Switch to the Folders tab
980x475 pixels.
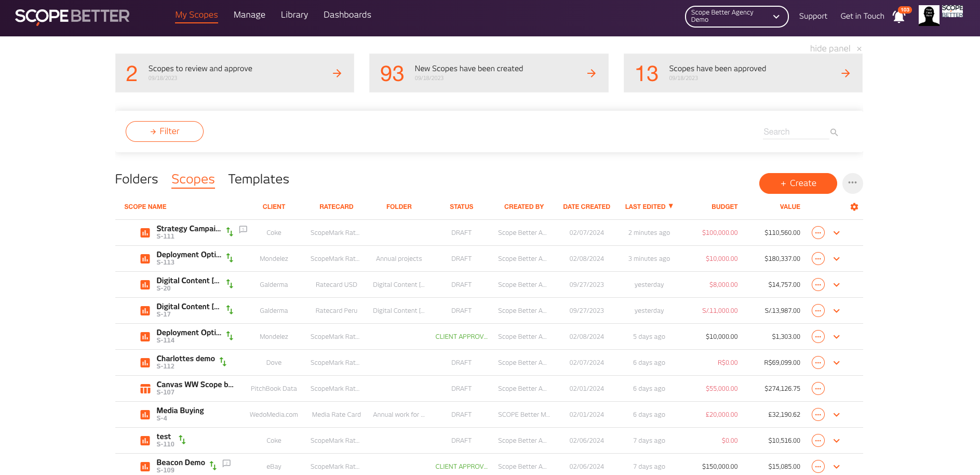click(x=137, y=179)
